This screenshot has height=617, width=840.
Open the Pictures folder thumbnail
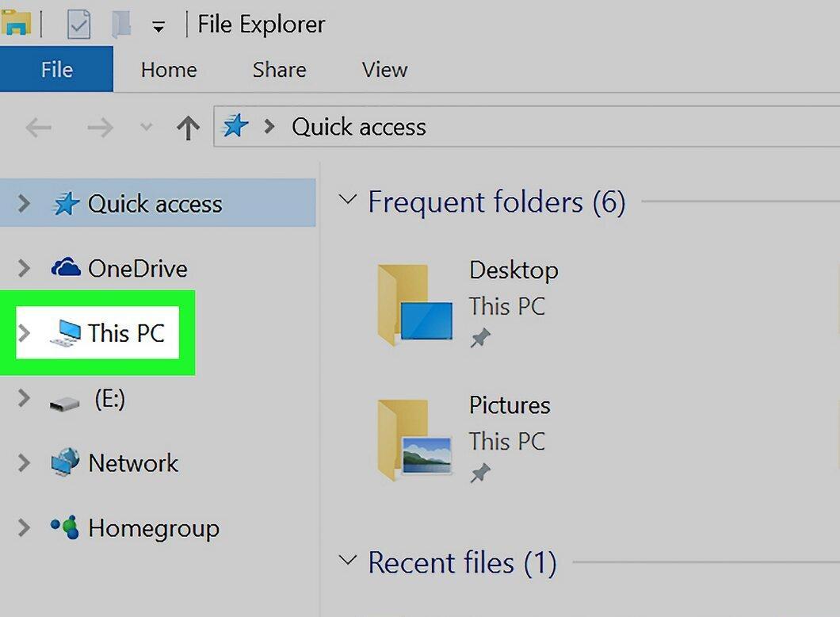pos(414,439)
